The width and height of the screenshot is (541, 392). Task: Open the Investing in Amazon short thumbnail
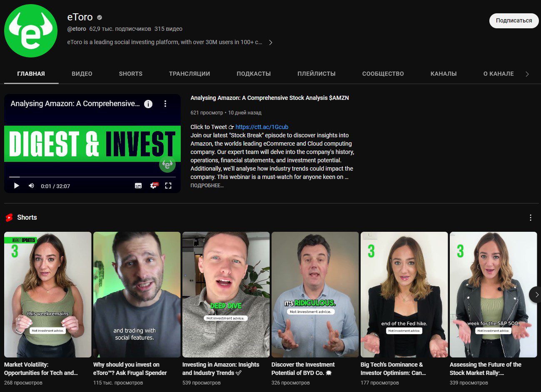(226, 295)
